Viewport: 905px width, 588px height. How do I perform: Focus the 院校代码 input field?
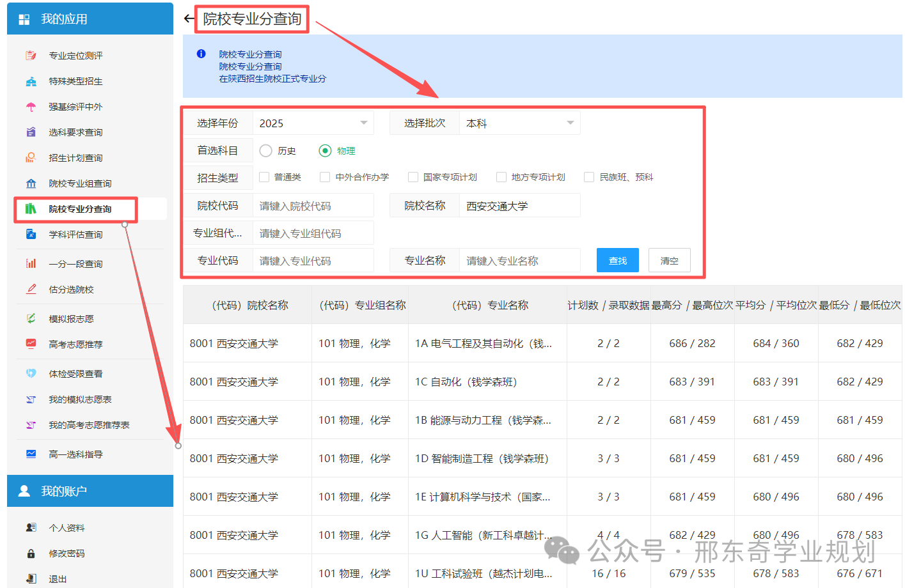point(313,206)
